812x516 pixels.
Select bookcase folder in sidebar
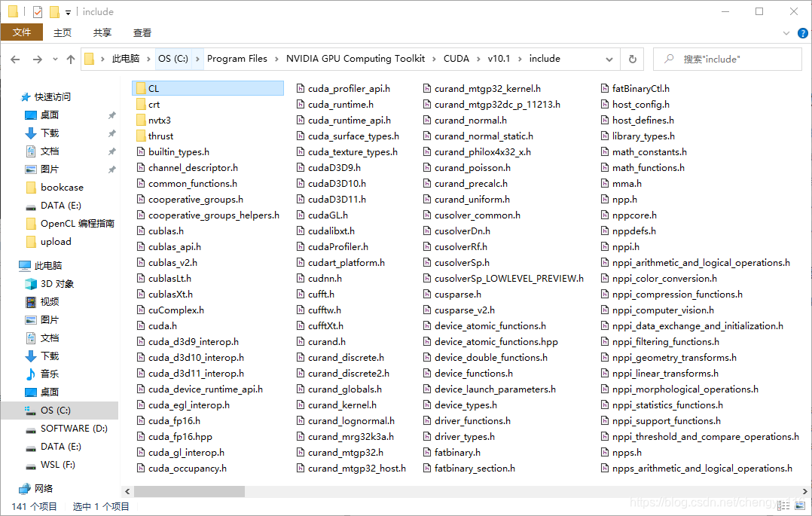(x=62, y=188)
